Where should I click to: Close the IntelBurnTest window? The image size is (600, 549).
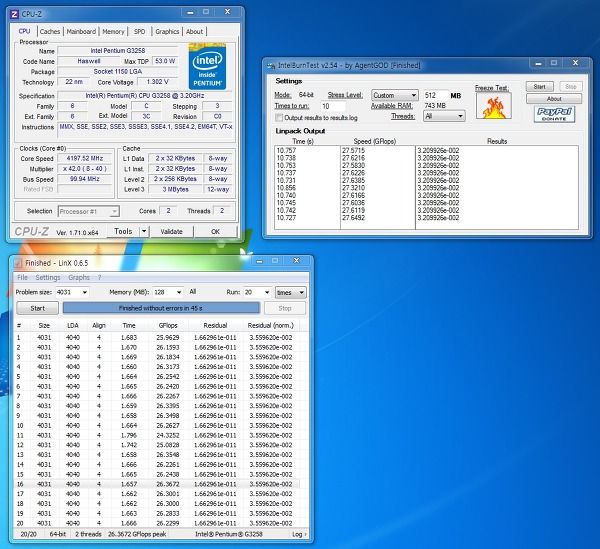(x=575, y=63)
